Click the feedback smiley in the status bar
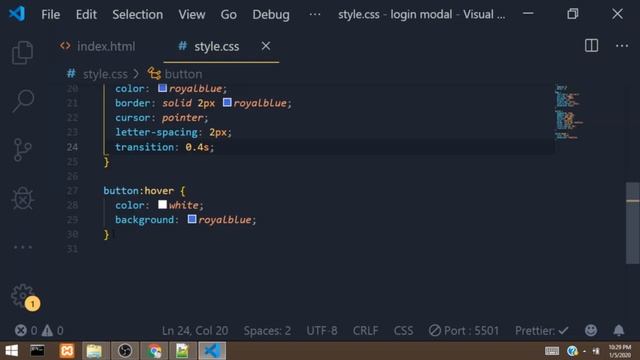The height and width of the screenshot is (360, 640). [x=591, y=330]
